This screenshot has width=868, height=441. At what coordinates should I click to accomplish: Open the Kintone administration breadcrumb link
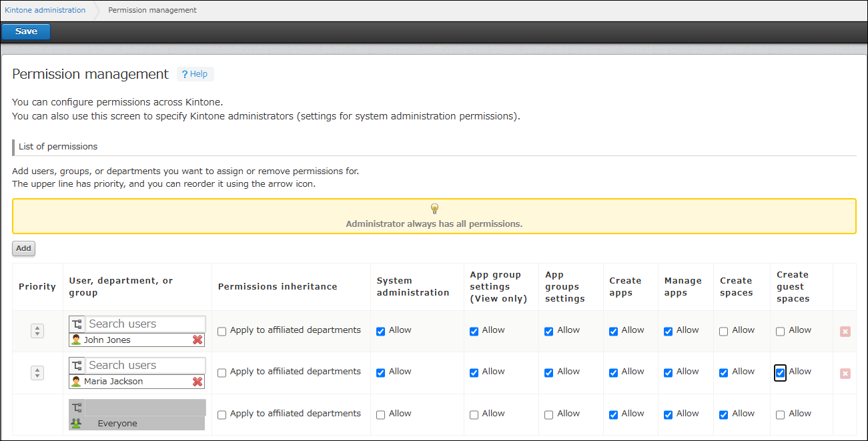[45, 9]
